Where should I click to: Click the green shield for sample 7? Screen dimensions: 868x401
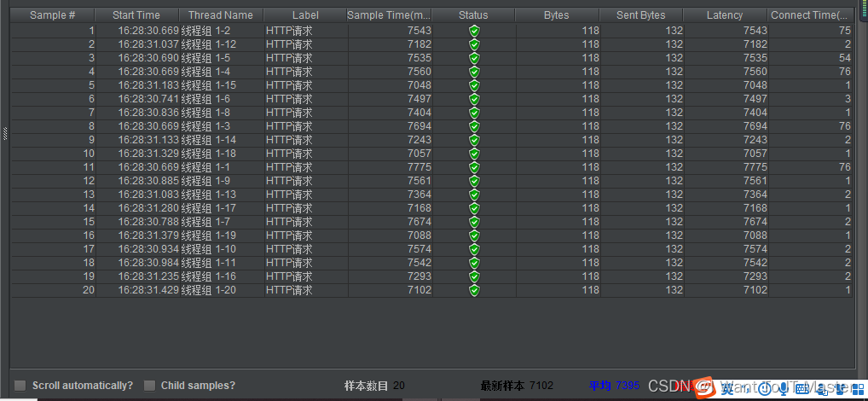(x=474, y=113)
